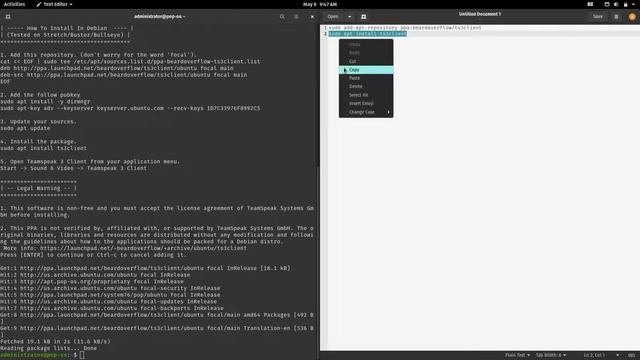640x360 pixels.
Task: Click the 'cat << EOF | sudo tee' command line
Action: click(130, 62)
